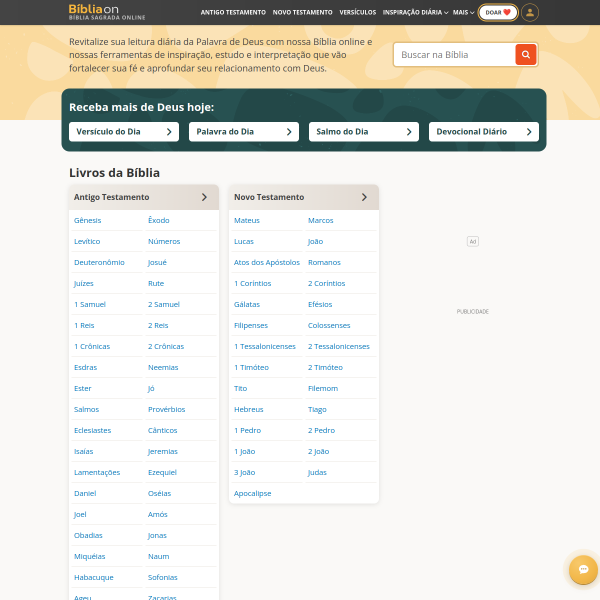Open Devocional Diário
The width and height of the screenshot is (600, 600).
tap(484, 132)
